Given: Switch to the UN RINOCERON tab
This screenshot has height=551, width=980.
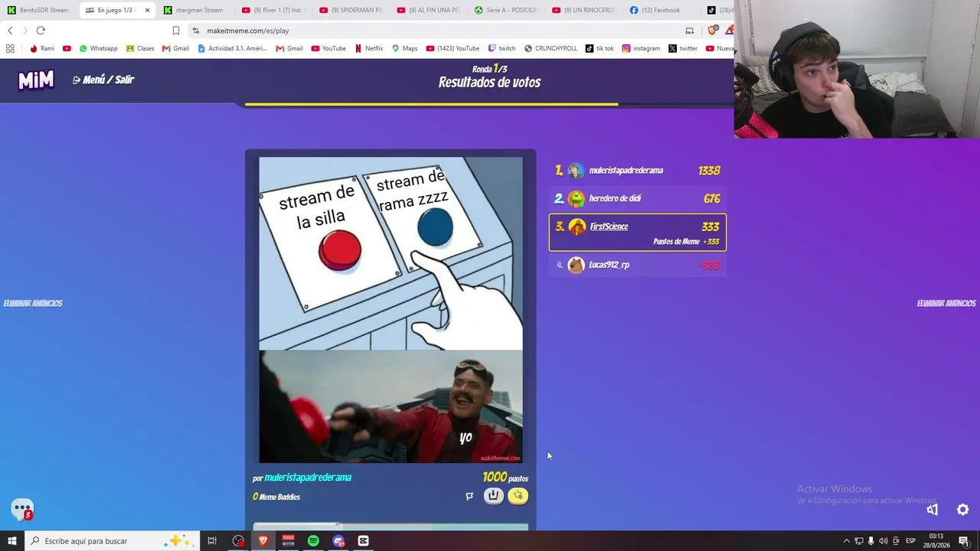Looking at the screenshot, I should [x=584, y=10].
